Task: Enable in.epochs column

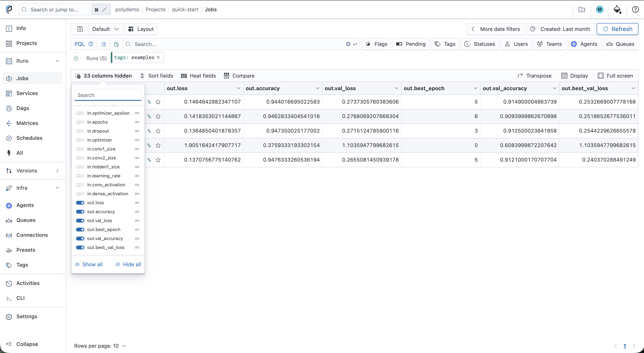Action: 80,122
